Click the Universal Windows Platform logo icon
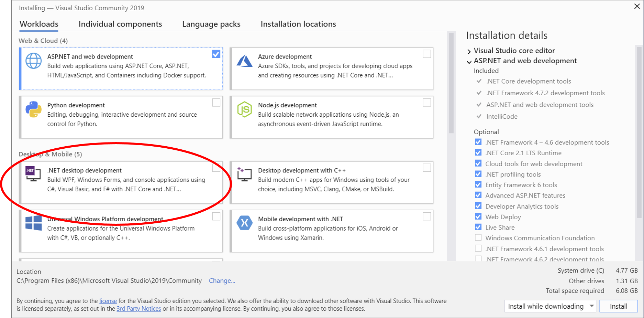This screenshot has width=644, height=318. pyautogui.click(x=34, y=223)
